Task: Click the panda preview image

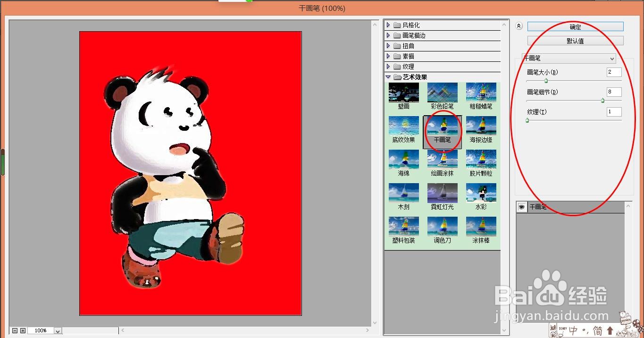Action: click(191, 173)
